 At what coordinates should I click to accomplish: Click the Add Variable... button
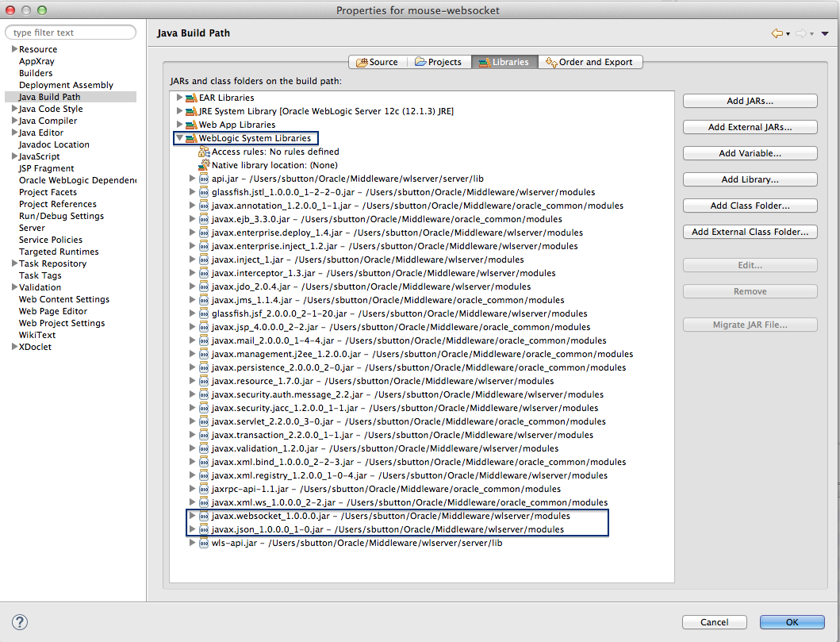click(750, 153)
